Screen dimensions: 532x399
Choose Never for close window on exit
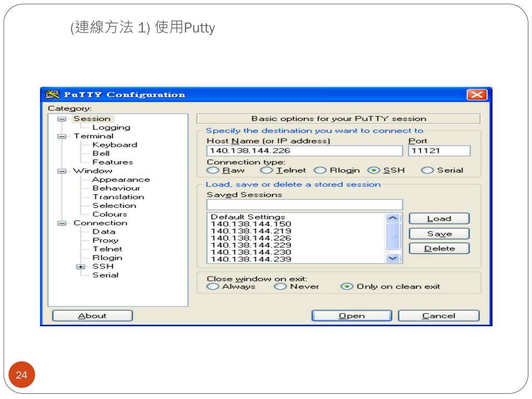click(280, 287)
